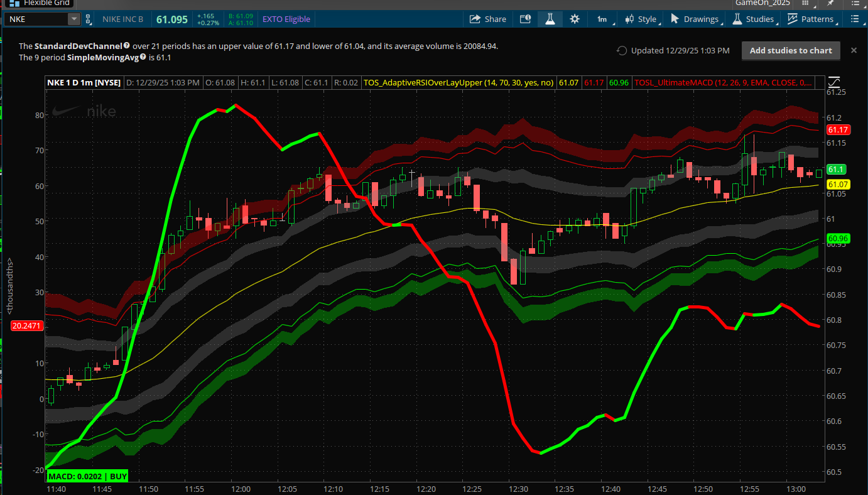Open chart settings gear icon
Screen dimensions: 868x495
tap(574, 19)
